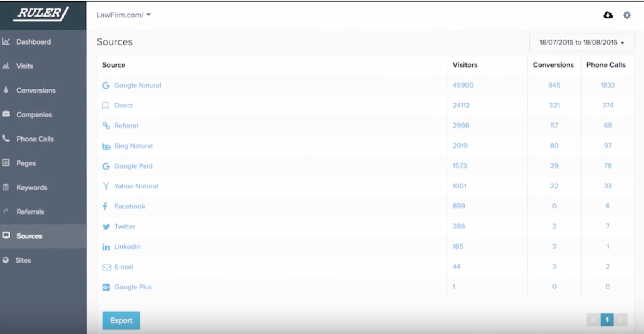Open the LawFirm.com/ site dropdown
The image size is (644, 334).
pyautogui.click(x=123, y=15)
